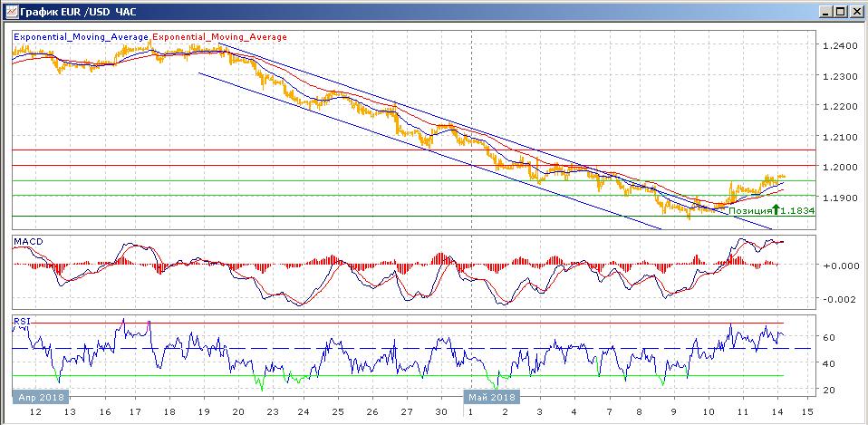Viewport: 868px width, 425px height.
Task: Click date 12 on the time axis
Action: pyautogui.click(x=36, y=412)
